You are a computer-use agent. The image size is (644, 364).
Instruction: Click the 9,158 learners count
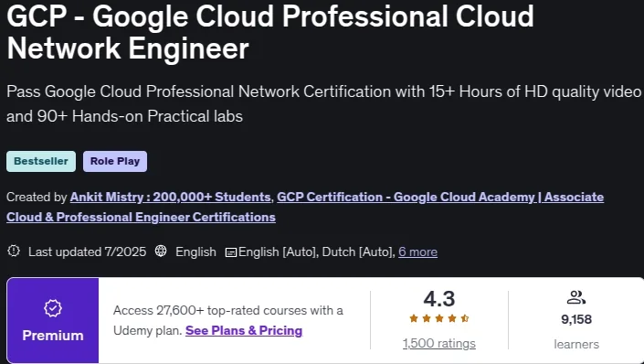(x=576, y=319)
